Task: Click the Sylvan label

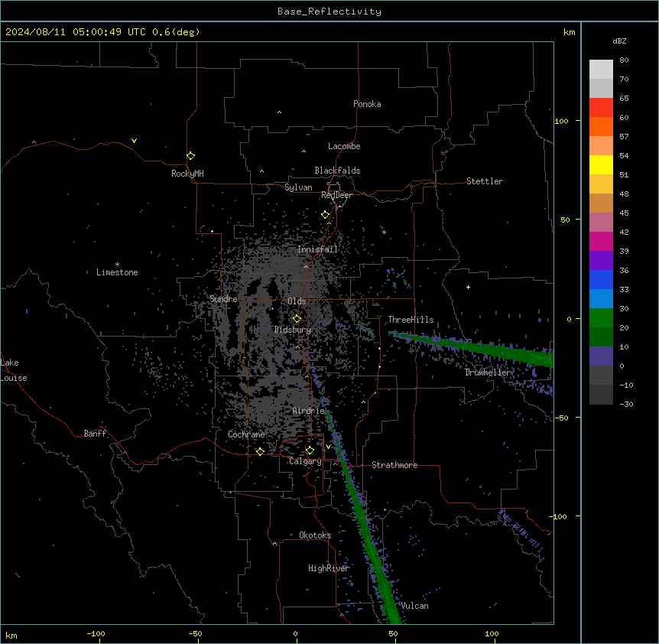Action: 298,187
